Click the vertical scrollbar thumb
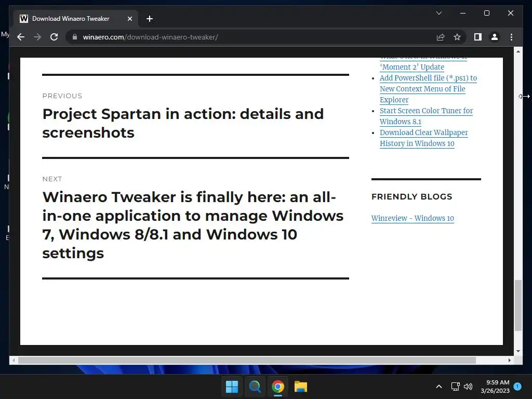Viewport: 532px width, 399px height. [518, 305]
